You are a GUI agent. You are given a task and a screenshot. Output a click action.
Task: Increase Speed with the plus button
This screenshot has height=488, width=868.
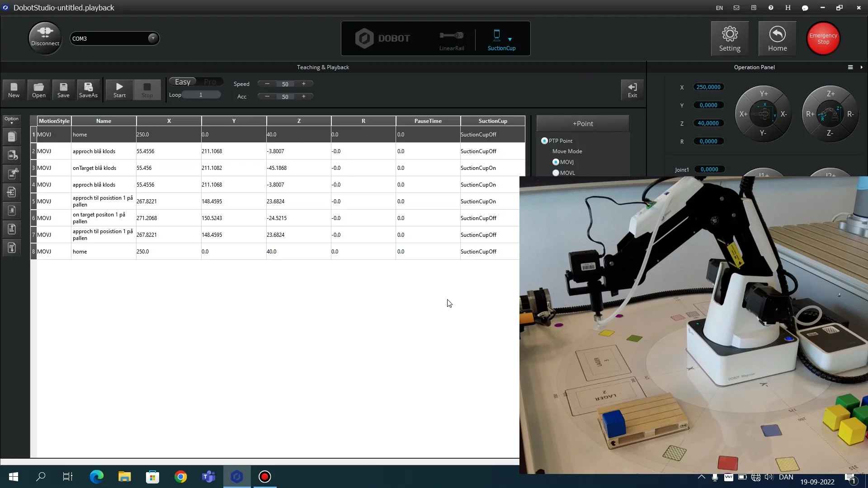304,84
